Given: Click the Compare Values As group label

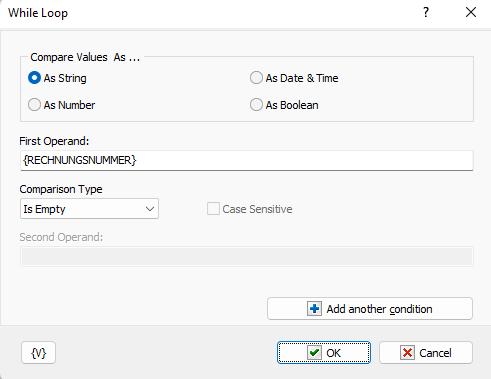Looking at the screenshot, I should [x=85, y=57].
